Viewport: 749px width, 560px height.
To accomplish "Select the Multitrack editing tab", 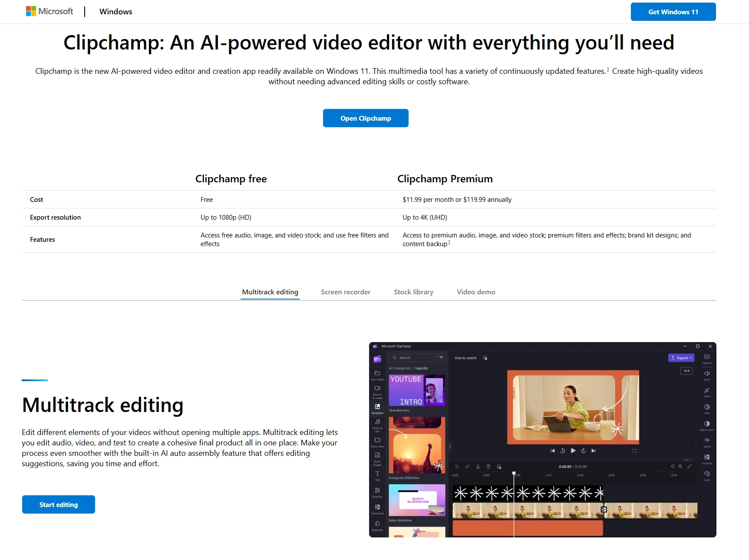I will (270, 292).
